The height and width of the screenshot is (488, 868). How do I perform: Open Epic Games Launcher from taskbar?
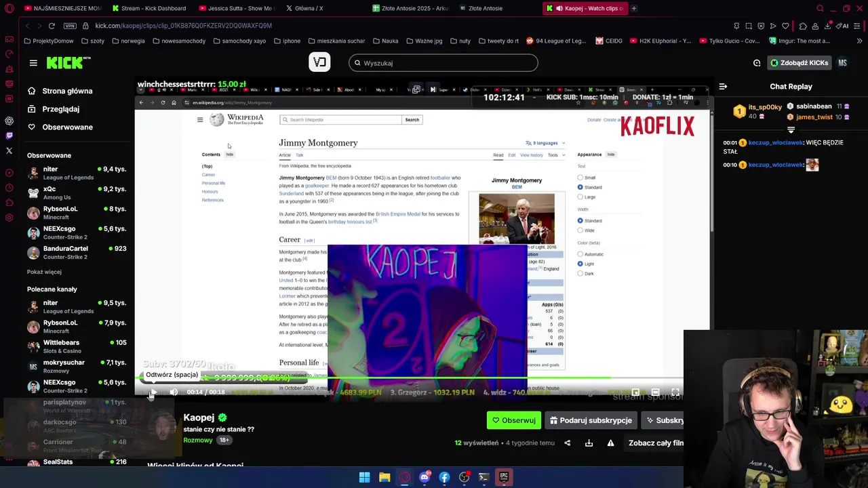[504, 477]
